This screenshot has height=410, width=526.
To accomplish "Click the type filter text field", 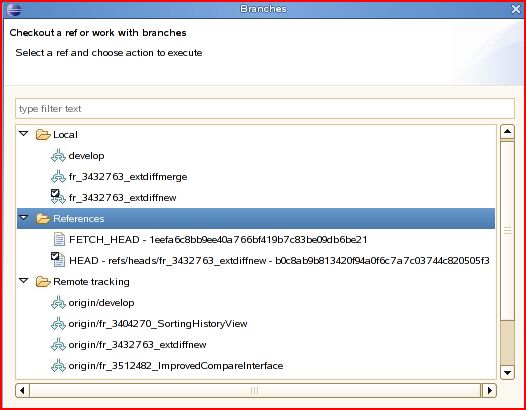I will (x=265, y=109).
